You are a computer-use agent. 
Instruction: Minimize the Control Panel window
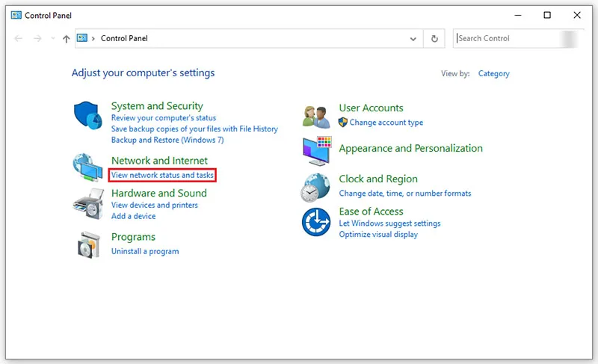518,15
